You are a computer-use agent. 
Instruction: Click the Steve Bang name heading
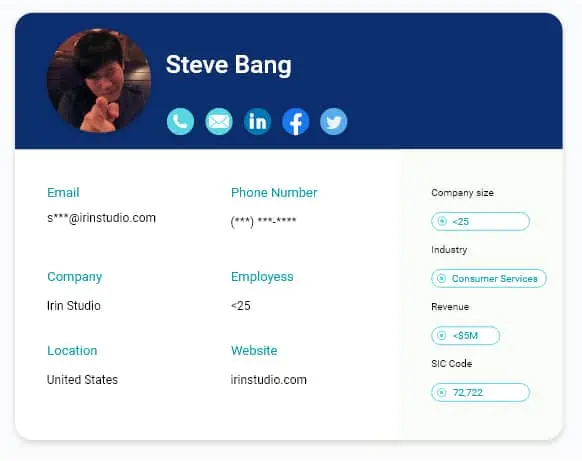pos(228,65)
